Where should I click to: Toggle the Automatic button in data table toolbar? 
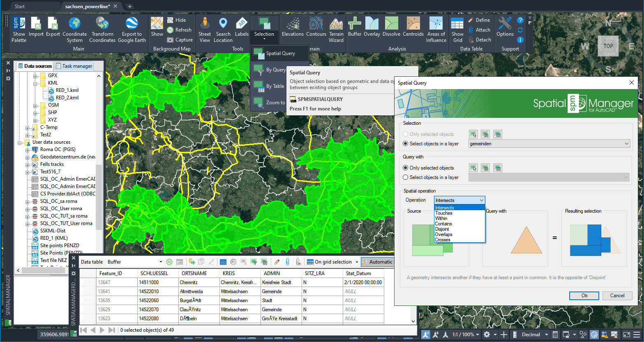tap(378, 262)
